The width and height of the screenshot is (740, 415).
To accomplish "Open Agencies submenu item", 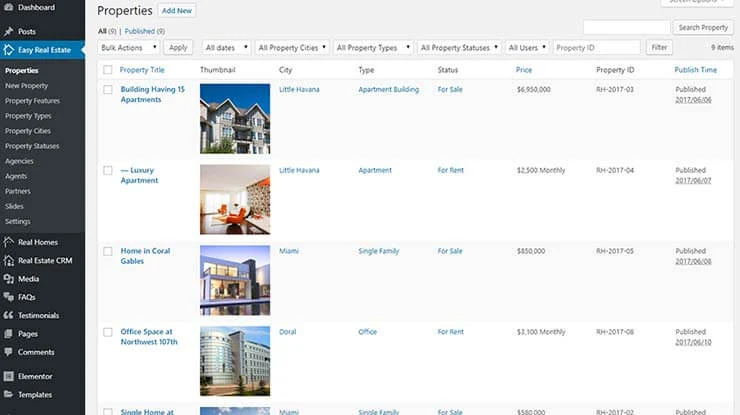I will click(x=19, y=161).
